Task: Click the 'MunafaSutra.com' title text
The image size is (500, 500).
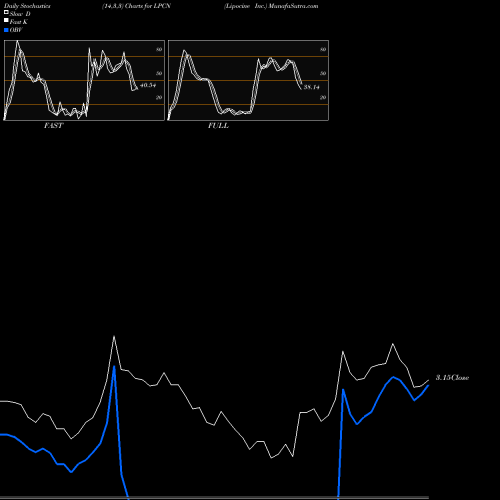Action: (x=293, y=6)
